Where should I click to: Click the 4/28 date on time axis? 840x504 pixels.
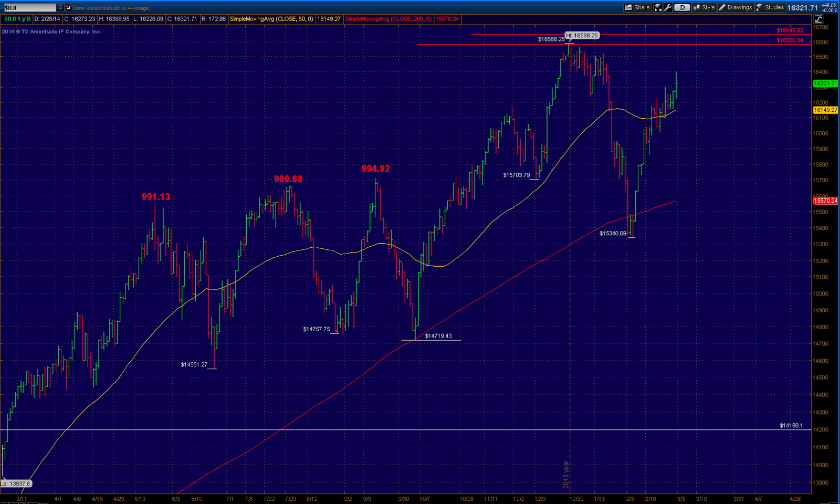pyautogui.click(x=795, y=499)
